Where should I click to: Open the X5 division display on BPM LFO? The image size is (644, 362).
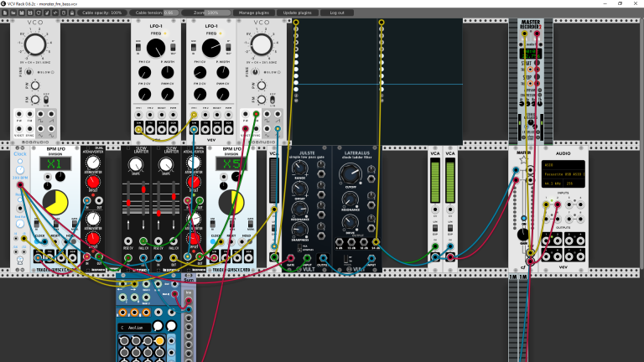tap(231, 163)
